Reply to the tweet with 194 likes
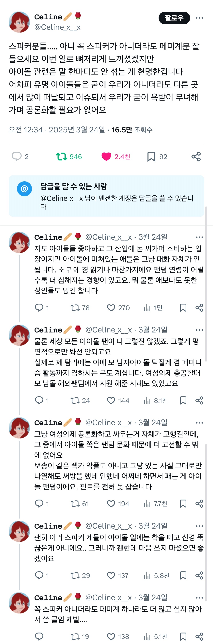 pyautogui.click(x=39, y=504)
